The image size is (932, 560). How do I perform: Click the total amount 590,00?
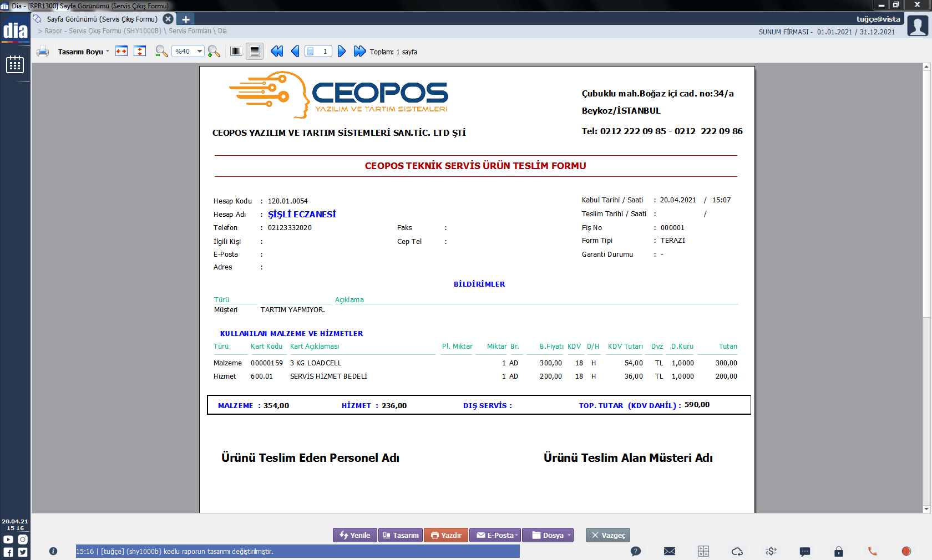(697, 405)
